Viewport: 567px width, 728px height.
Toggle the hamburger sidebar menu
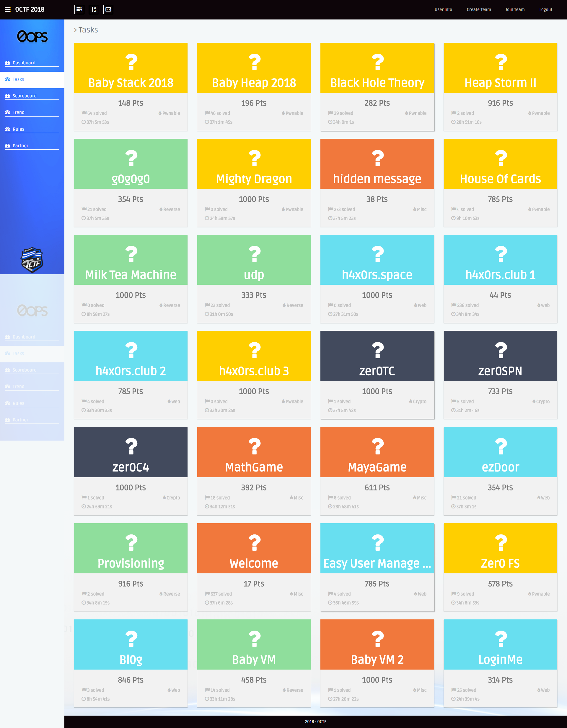pyautogui.click(x=7, y=9)
